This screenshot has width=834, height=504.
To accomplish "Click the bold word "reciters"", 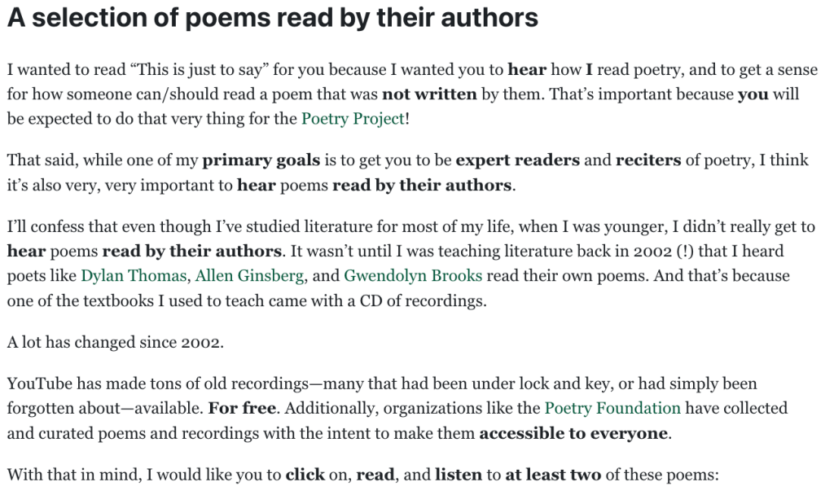I will pyautogui.click(x=647, y=160).
